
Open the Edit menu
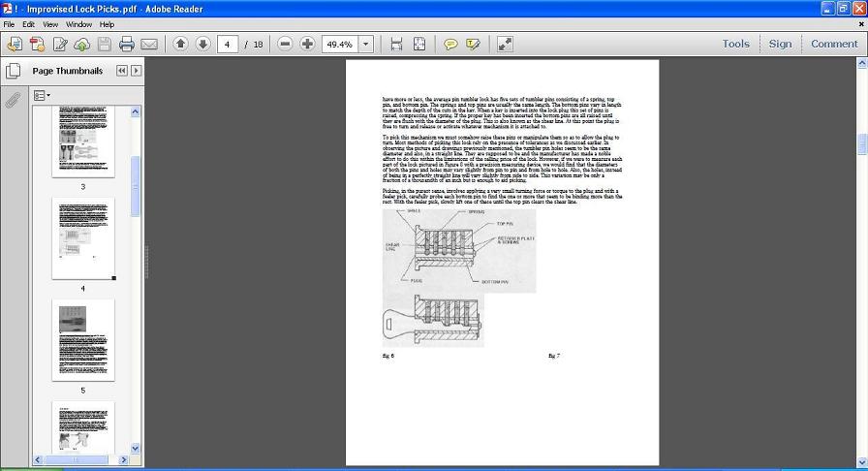click(29, 24)
